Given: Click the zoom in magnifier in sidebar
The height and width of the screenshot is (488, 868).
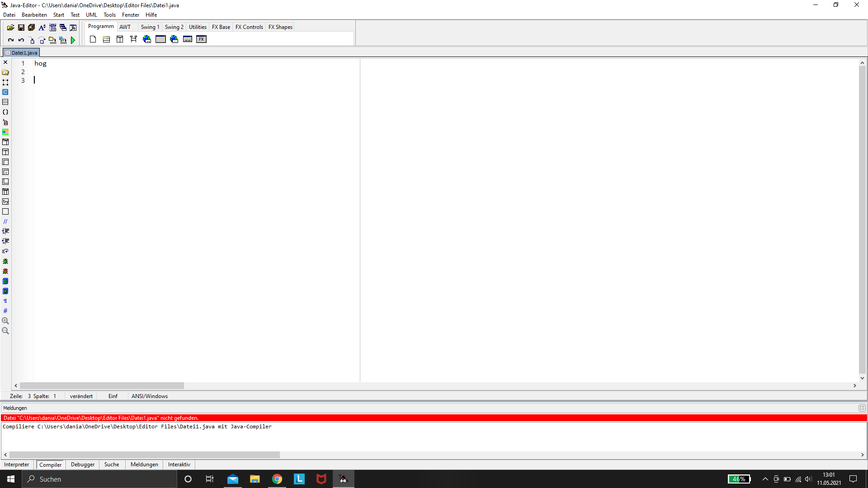Looking at the screenshot, I should tap(5, 321).
